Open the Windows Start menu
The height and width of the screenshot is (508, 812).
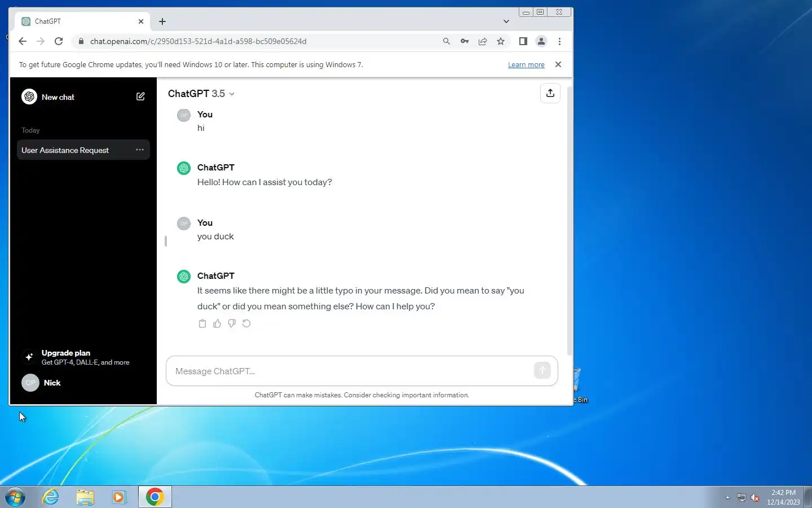(x=15, y=497)
